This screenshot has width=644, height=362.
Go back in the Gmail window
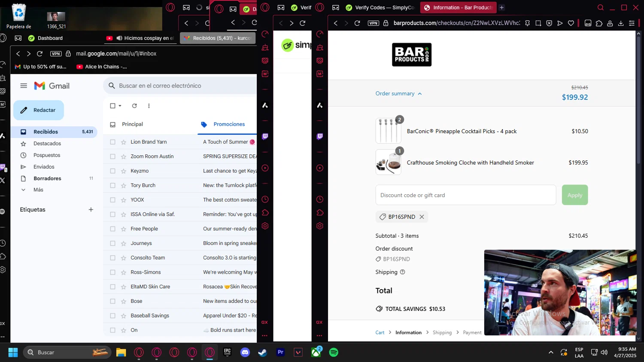coord(18,54)
